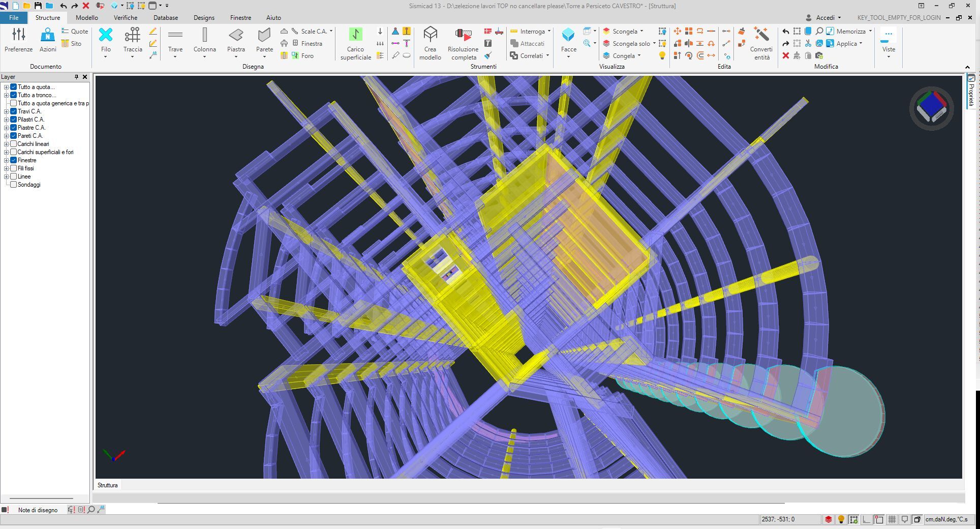Switch to the Verifiche ribbon tab
980x529 pixels.
point(126,17)
